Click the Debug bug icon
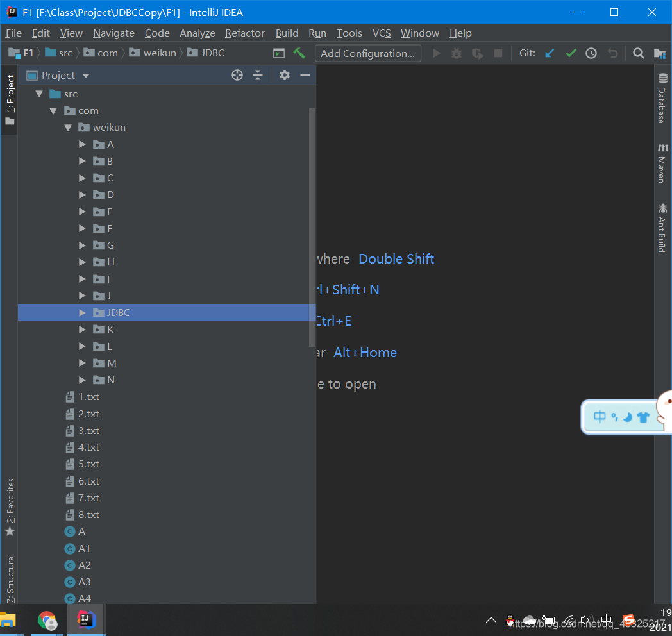The height and width of the screenshot is (636, 672). pyautogui.click(x=457, y=53)
